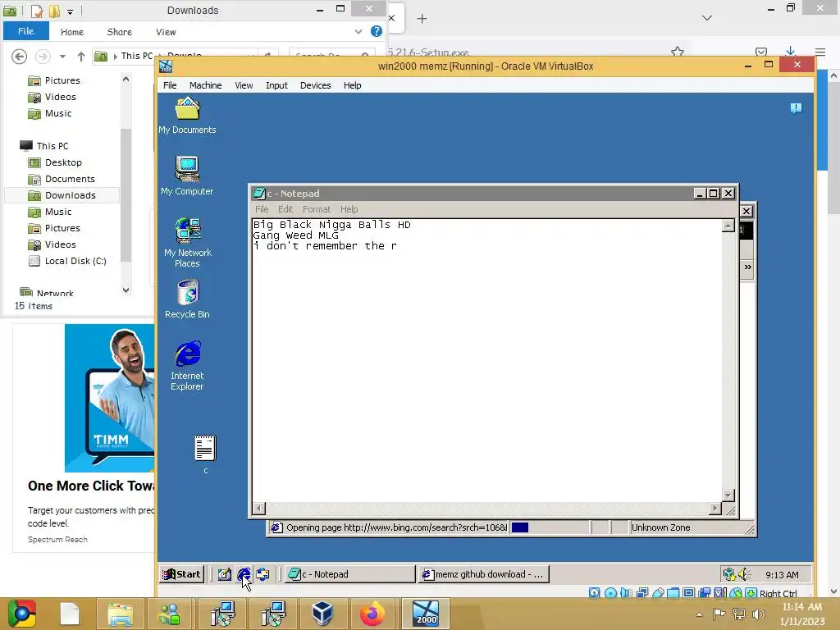Screen dimensions: 840x630
Task: Click the Help icon in Downloads window
Action: 377,32
